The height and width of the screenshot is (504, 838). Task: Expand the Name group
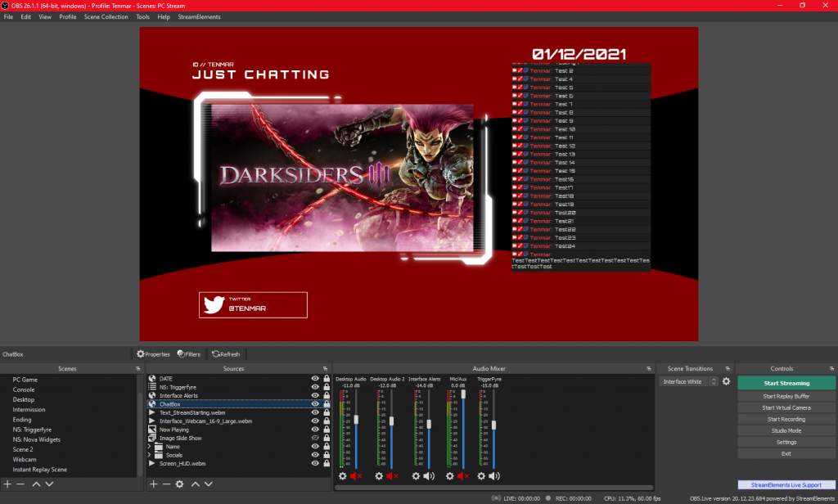tap(149, 446)
